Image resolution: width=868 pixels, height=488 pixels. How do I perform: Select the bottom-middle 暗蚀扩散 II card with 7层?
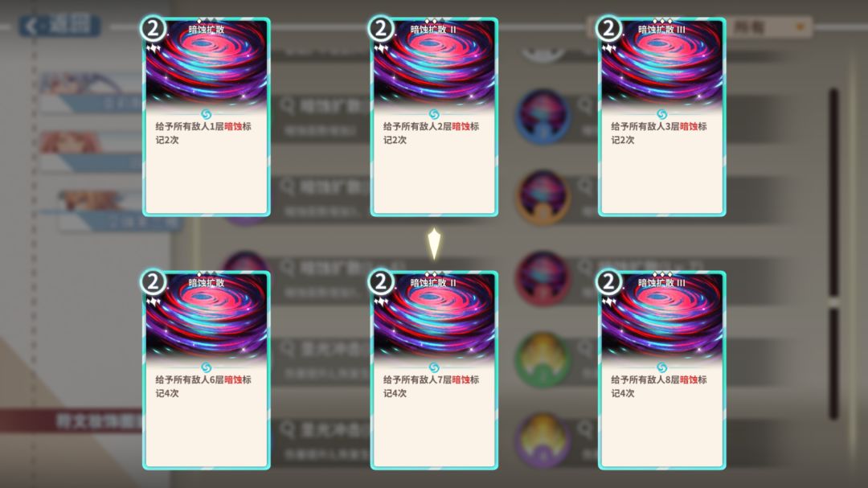click(x=434, y=370)
